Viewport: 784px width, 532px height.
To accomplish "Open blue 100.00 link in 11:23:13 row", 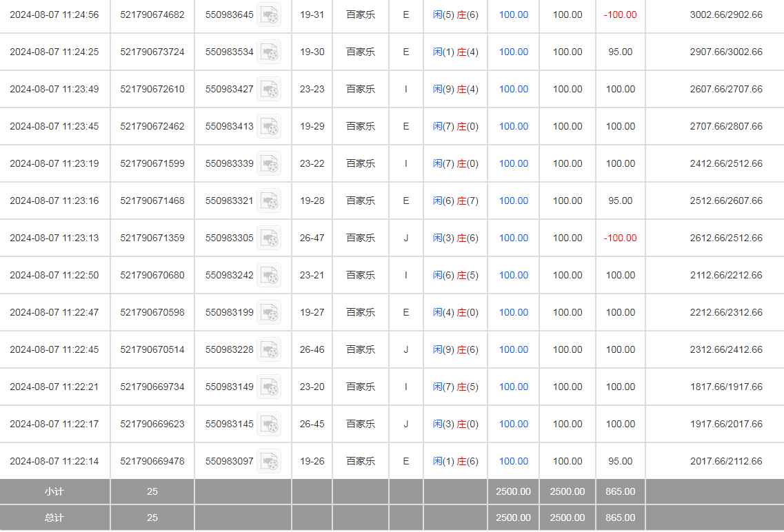I will pos(513,238).
